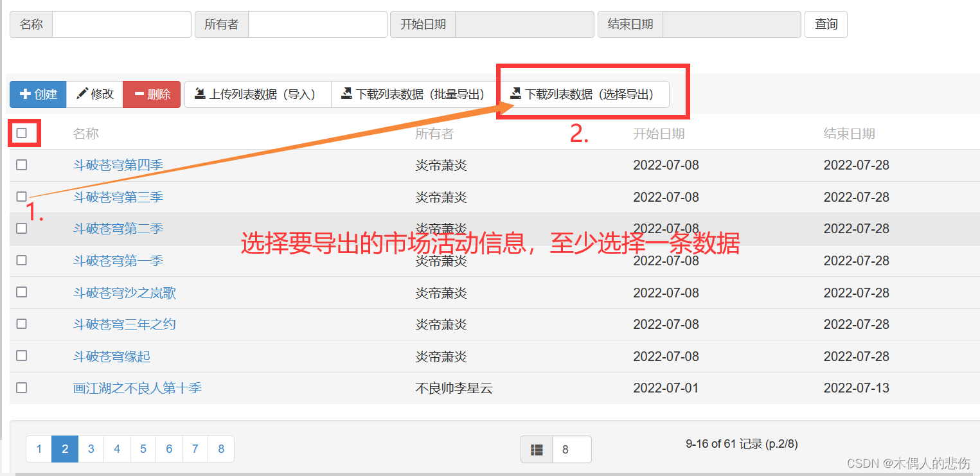Viewport: 980px width, 476px height.
Task: Click owner 炎帝萧炎 in 斗破苍穹第四季 row
Action: tap(441, 165)
